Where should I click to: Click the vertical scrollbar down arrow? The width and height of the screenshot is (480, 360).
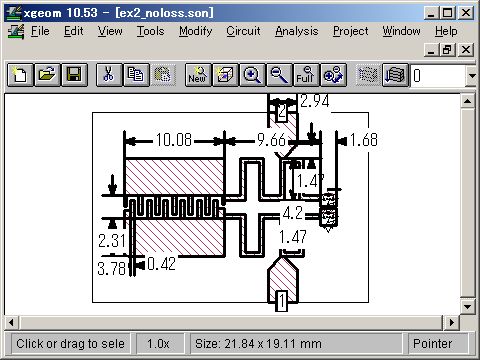(467, 307)
